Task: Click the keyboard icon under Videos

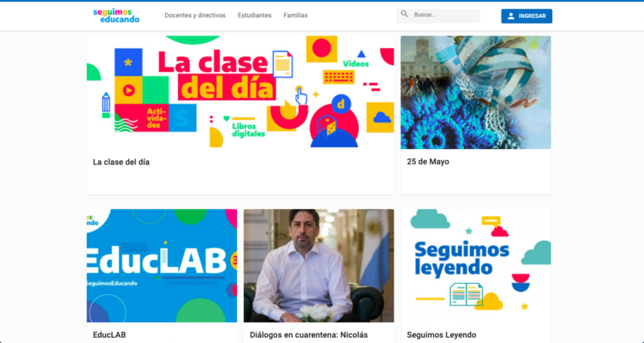Action: click(339, 77)
